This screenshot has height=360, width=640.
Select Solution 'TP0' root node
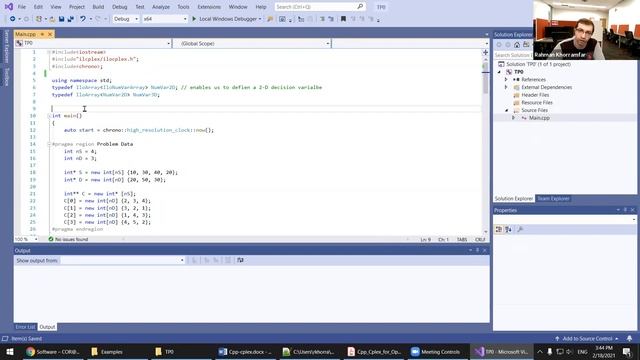pos(538,64)
